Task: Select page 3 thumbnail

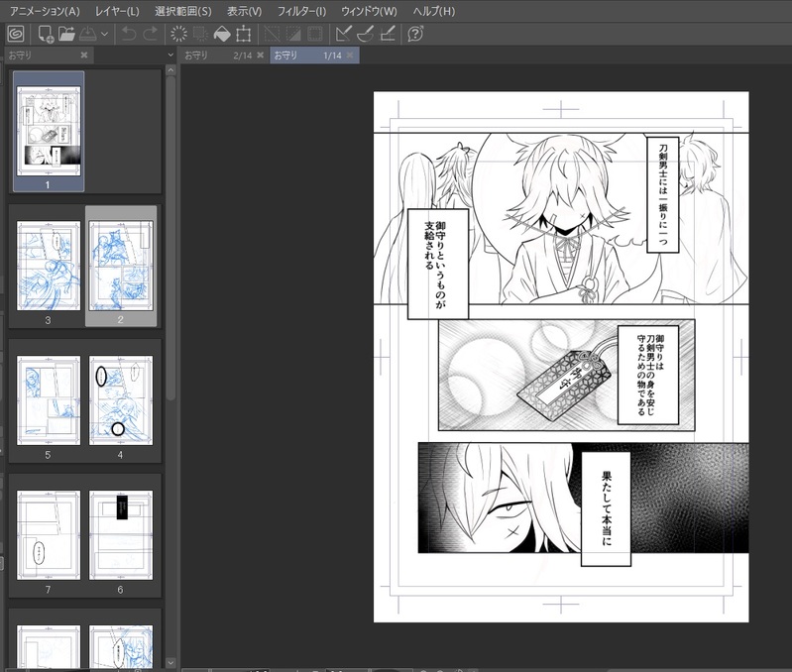Action: [49, 266]
